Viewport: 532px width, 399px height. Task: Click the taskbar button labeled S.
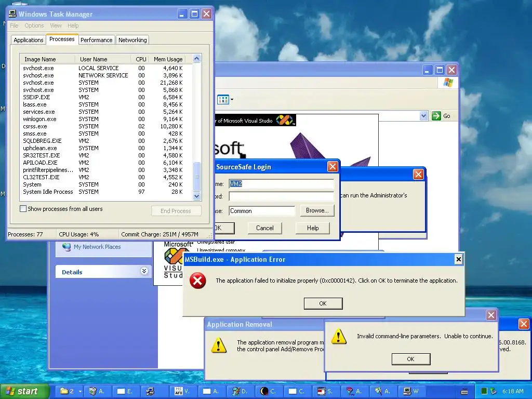point(325,391)
